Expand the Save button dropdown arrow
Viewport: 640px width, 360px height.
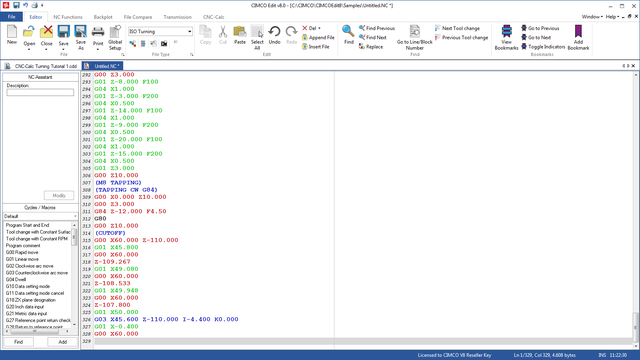pos(64,49)
